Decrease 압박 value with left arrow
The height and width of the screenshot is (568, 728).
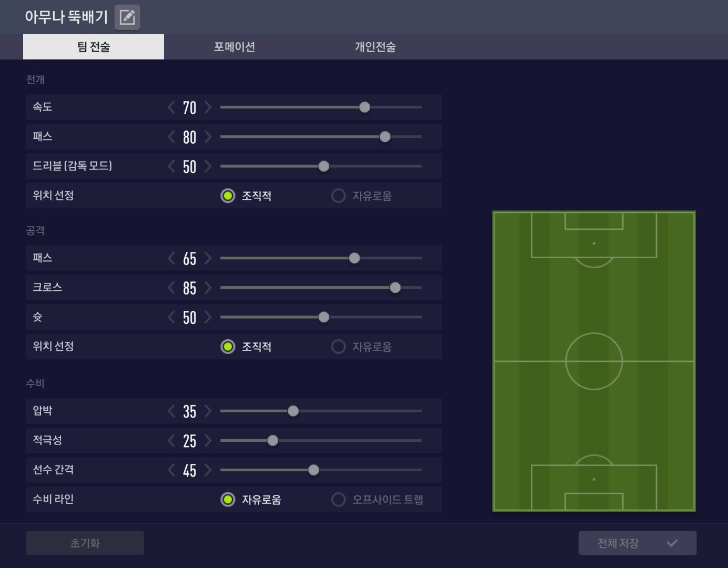point(171,411)
